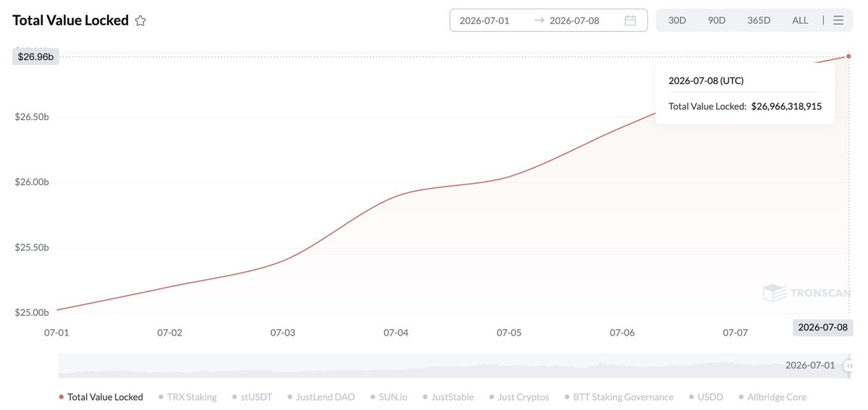Edit the end date 2026-07-08 field
This screenshot has height=410, width=868.
coord(574,20)
